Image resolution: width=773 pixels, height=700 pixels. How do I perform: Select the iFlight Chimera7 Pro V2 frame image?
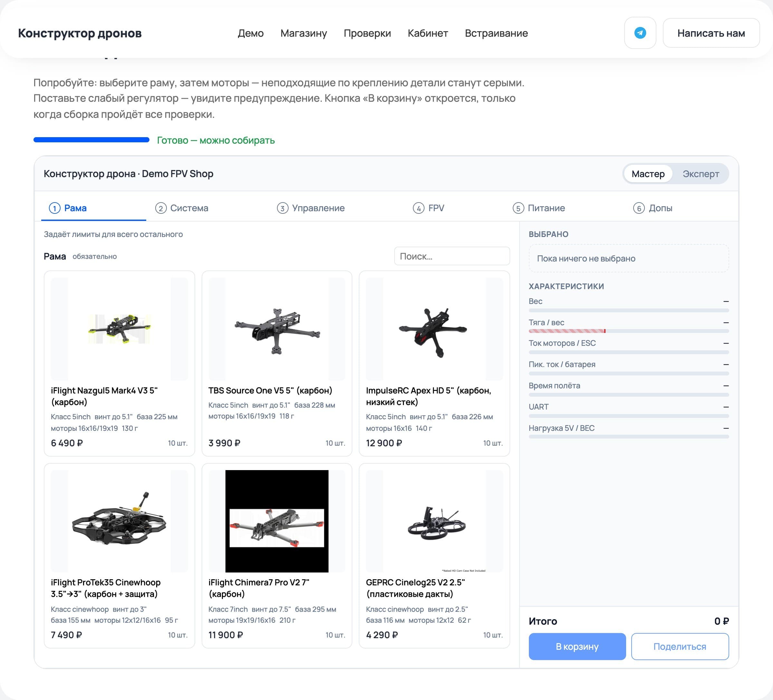(x=277, y=521)
